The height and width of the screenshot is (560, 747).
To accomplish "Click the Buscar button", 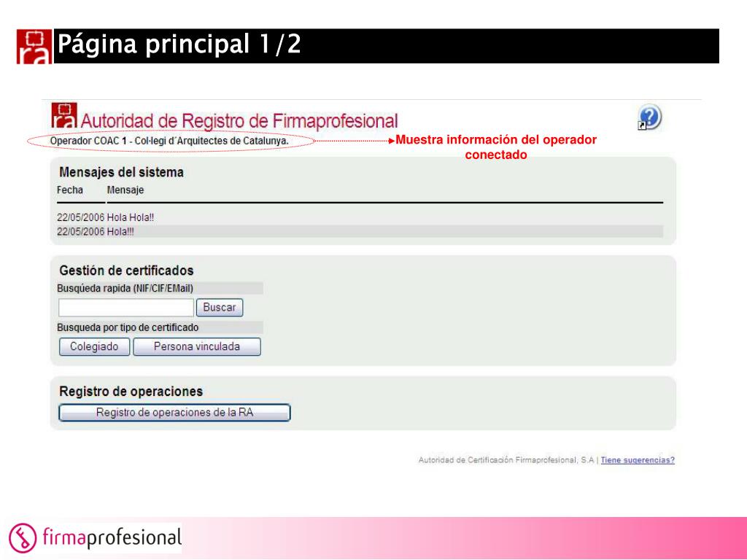I will click(220, 308).
